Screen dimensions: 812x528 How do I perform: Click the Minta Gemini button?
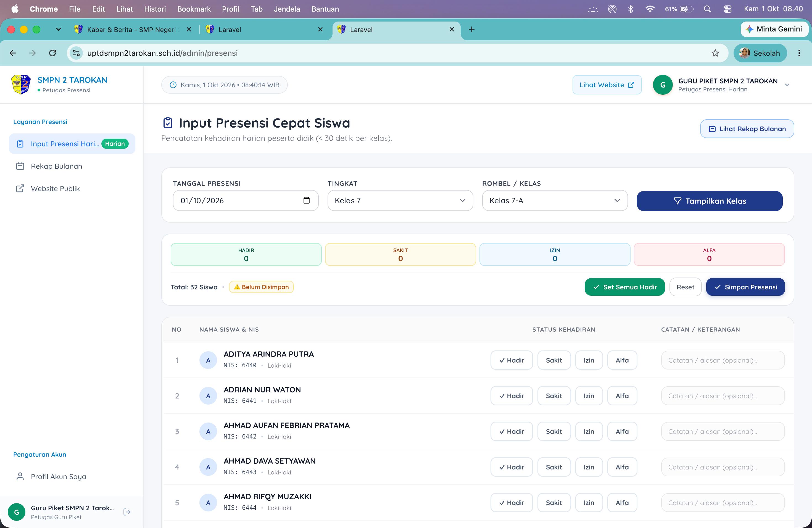coord(774,29)
